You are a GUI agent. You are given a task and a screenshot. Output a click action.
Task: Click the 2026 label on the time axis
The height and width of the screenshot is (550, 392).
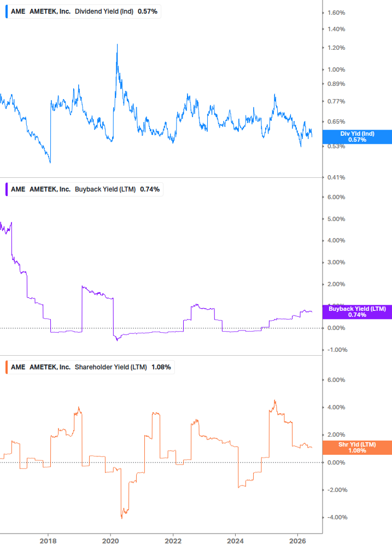click(x=297, y=541)
